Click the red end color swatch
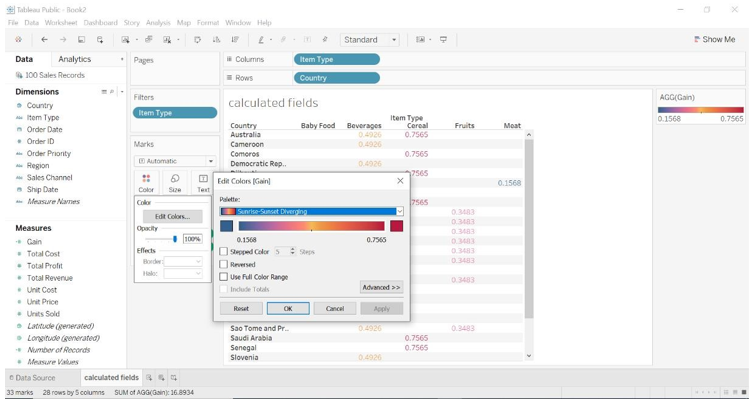753x402 pixels. (x=397, y=226)
